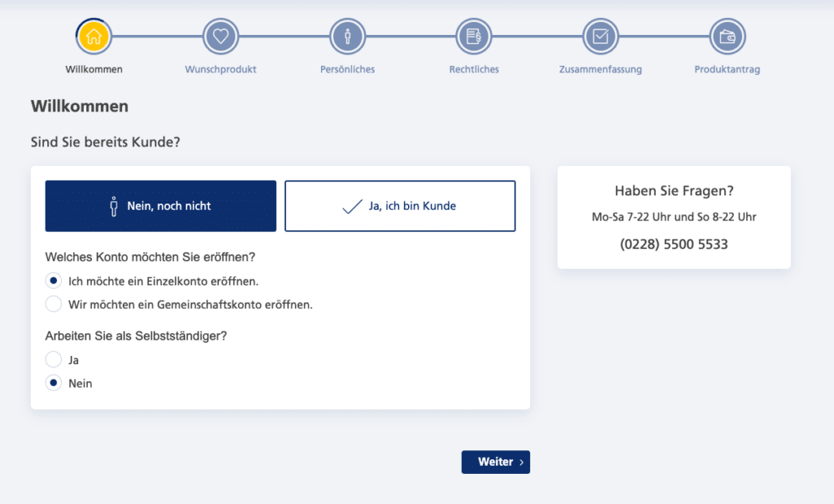The width and height of the screenshot is (834, 504).
Task: Click the person icon in 'Nein, noch nicht'
Action: pos(114,206)
